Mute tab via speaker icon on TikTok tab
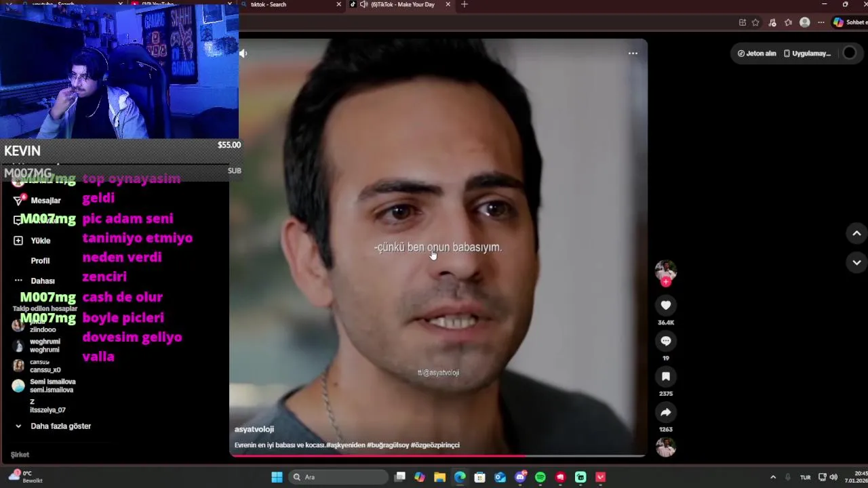 [364, 5]
